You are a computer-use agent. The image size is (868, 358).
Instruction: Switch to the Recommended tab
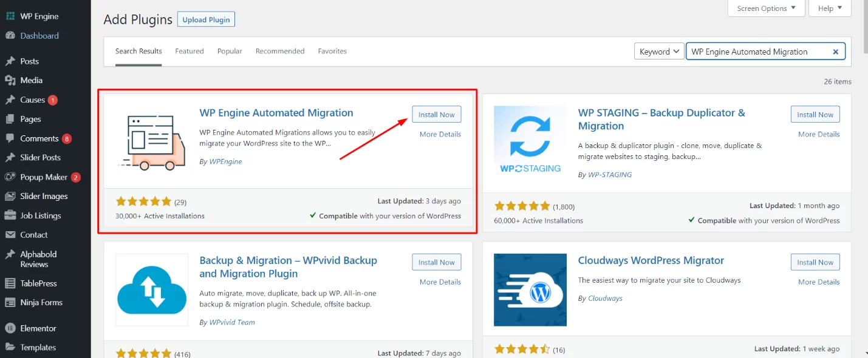280,51
